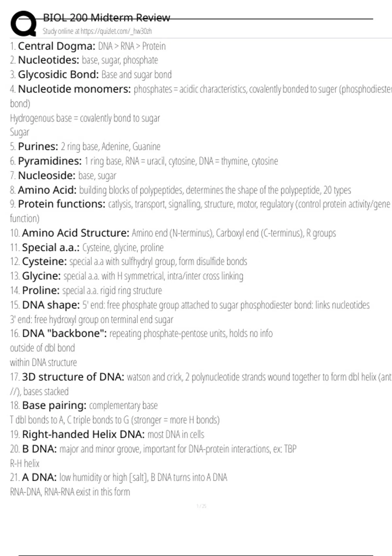Click the Base pairing heading
The width and height of the screenshot is (392, 556).
(54, 406)
